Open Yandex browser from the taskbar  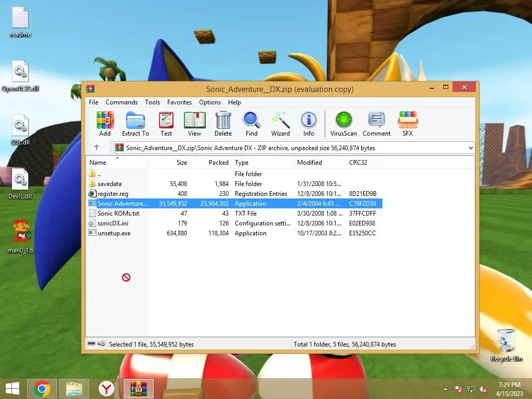tap(106, 389)
